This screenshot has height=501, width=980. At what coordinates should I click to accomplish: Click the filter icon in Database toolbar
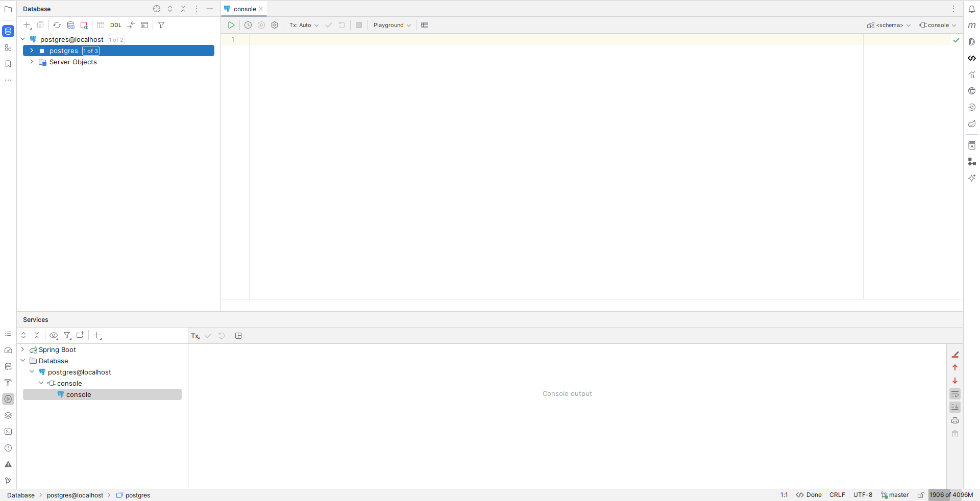click(161, 25)
